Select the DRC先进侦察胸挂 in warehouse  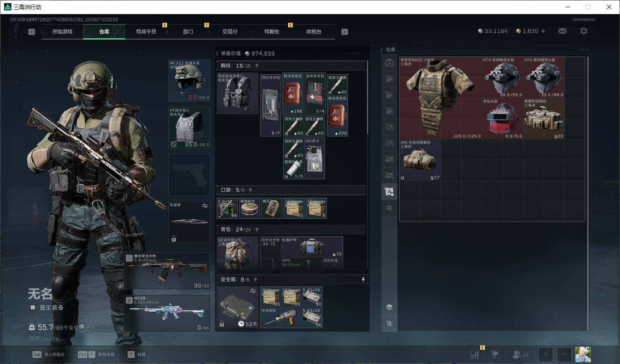pyautogui.click(x=420, y=160)
